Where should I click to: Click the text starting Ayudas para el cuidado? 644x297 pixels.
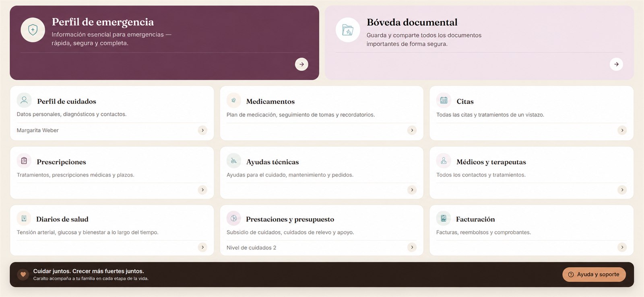point(290,175)
